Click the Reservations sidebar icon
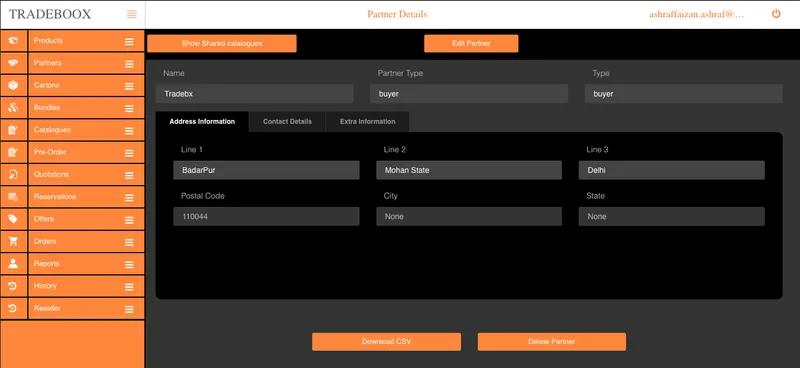800x368 pixels. (13, 197)
